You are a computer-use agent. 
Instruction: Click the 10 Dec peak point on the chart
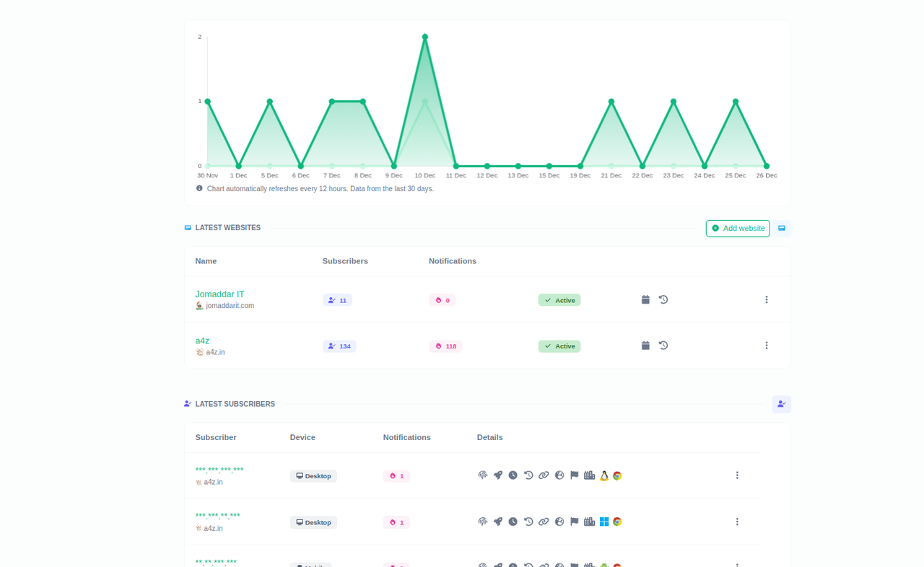pyautogui.click(x=425, y=37)
